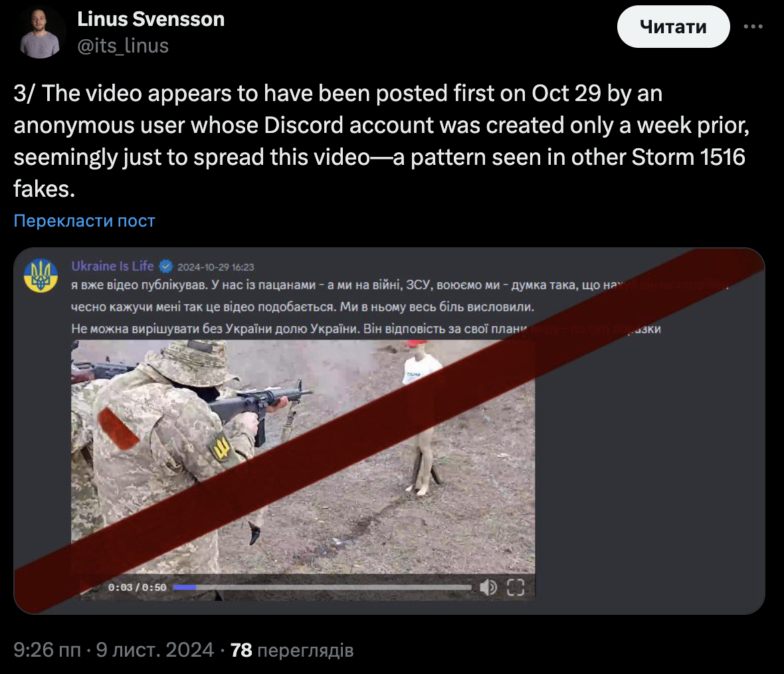784x674 pixels.
Task: Open the three-dot more options menu
Action: click(x=753, y=27)
